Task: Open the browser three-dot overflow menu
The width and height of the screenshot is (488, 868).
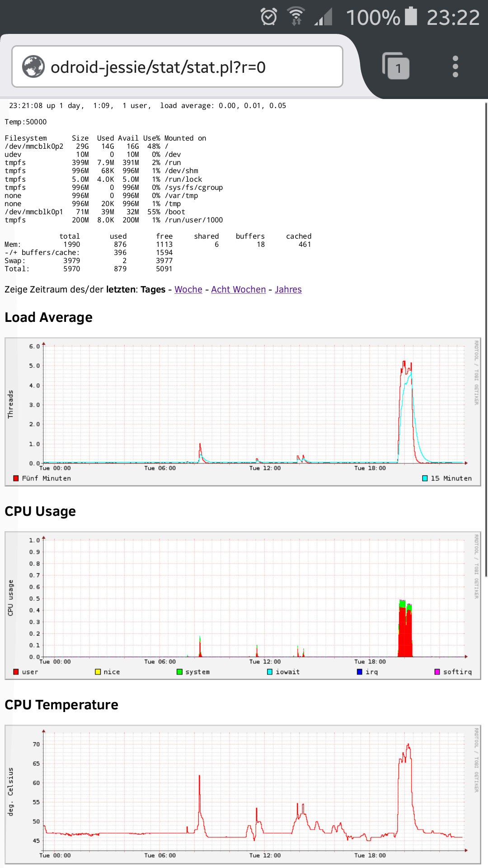Action: click(x=455, y=66)
